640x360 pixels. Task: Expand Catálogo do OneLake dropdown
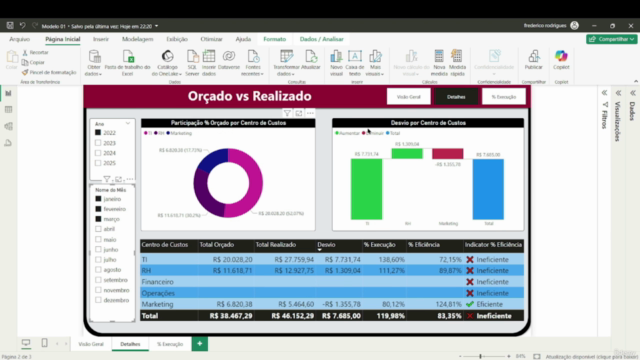point(167,74)
